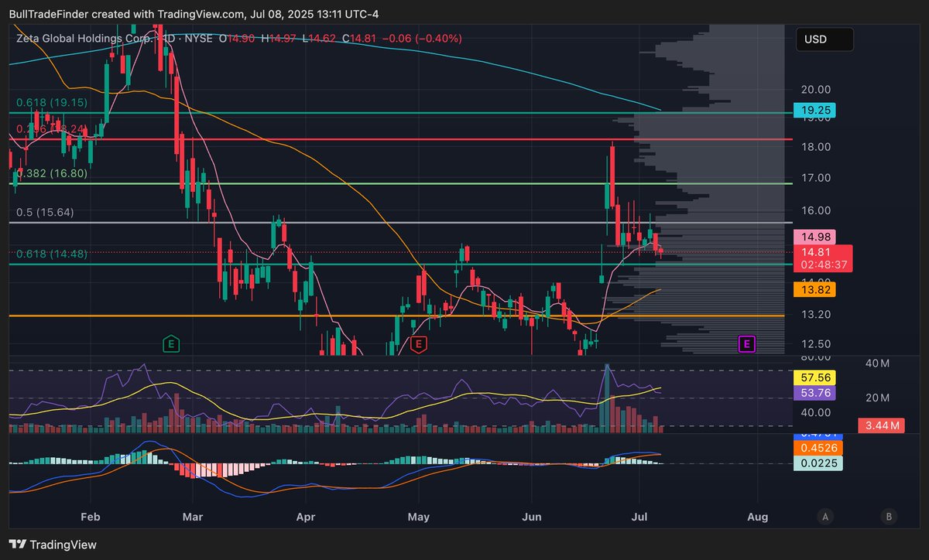Image resolution: width=929 pixels, height=560 pixels.
Task: Click the O14.90 open value in header
Action: point(238,38)
